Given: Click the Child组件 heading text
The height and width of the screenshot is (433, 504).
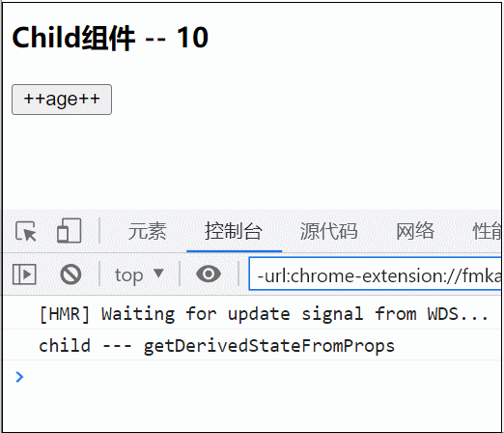Looking at the screenshot, I should tap(73, 38).
